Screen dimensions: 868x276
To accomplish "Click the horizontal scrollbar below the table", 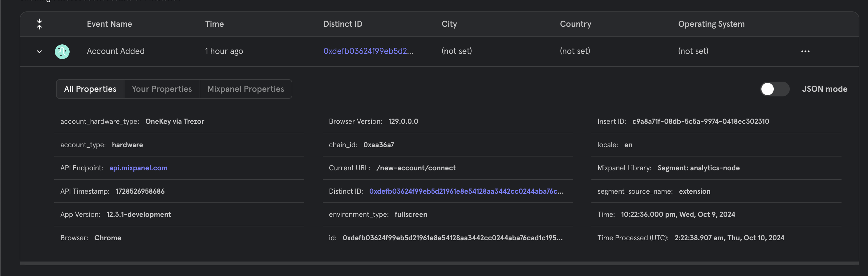I will click(440, 263).
